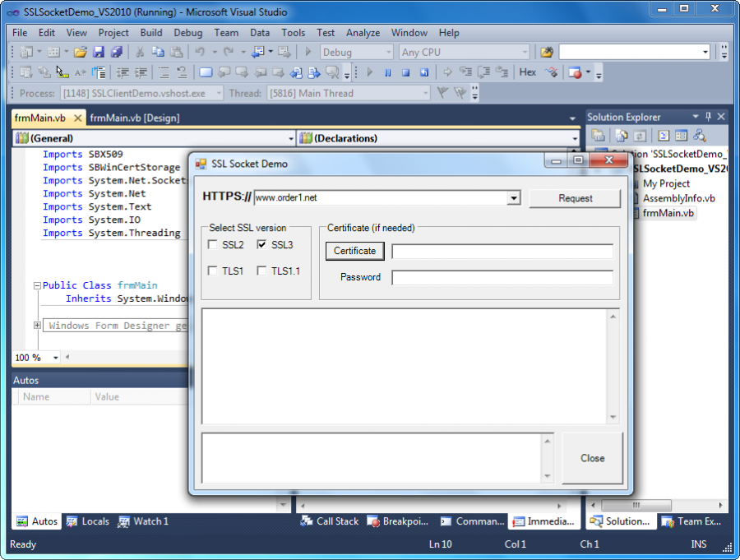Viewport: 740px width, 560px height.
Task: Open the File menu
Action: pyautogui.click(x=20, y=33)
